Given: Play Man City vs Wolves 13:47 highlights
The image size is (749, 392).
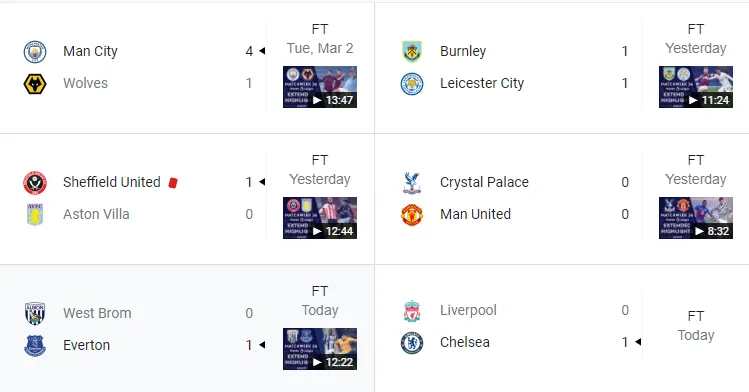Looking at the screenshot, I should [320, 87].
